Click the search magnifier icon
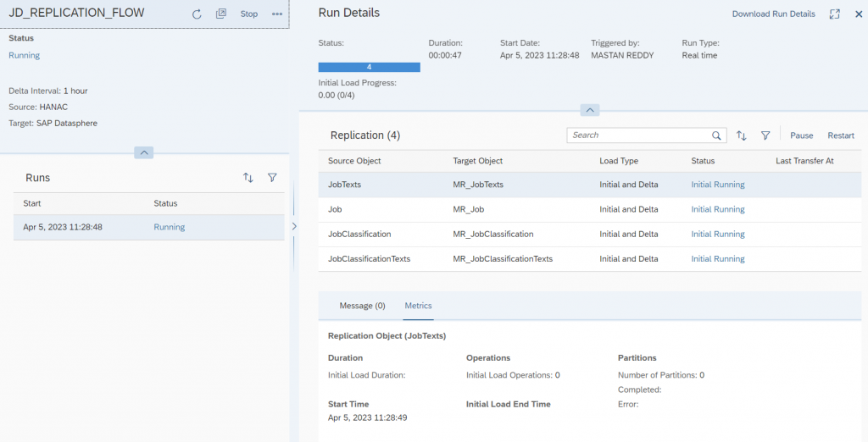 tap(716, 135)
